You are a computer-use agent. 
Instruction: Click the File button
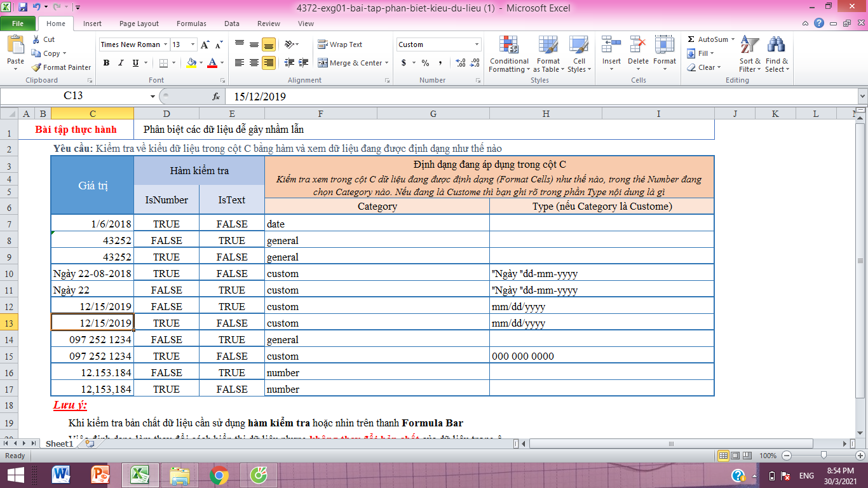[x=18, y=24]
